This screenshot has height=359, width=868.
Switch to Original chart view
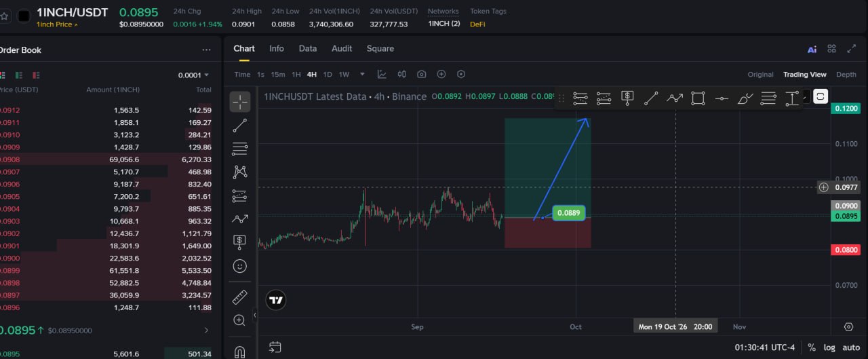click(761, 74)
